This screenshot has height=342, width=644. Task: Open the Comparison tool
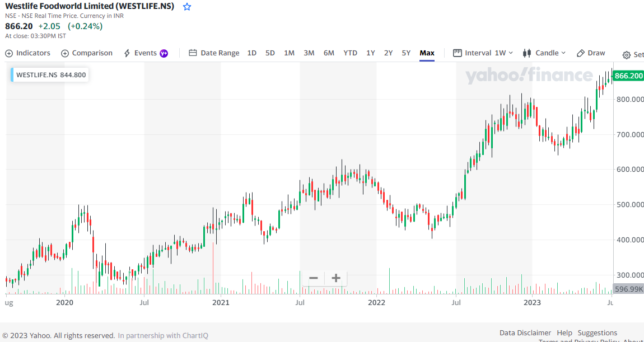coord(87,53)
